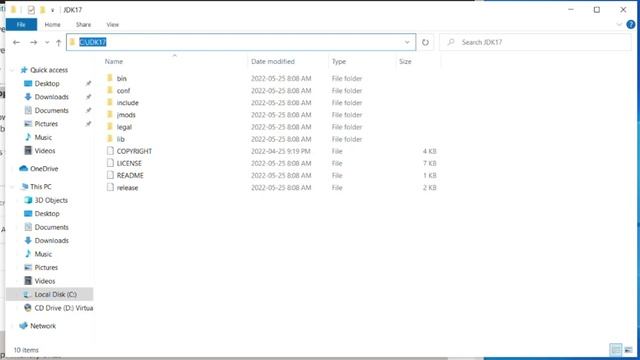Select the include folder icon
This screenshot has height=360, width=640.
(x=110, y=102)
